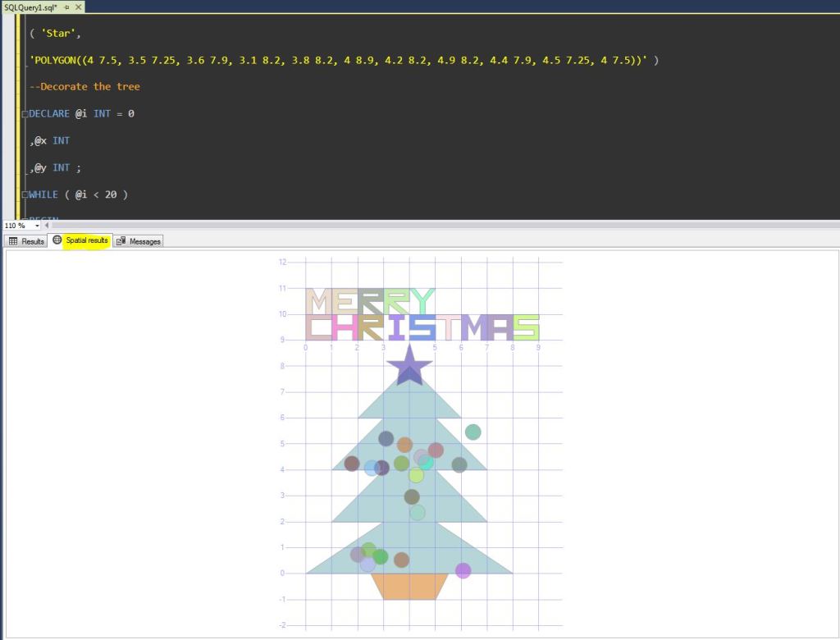
Task: Close the SQLQuery1.sql query tab
Action: click(78, 7)
